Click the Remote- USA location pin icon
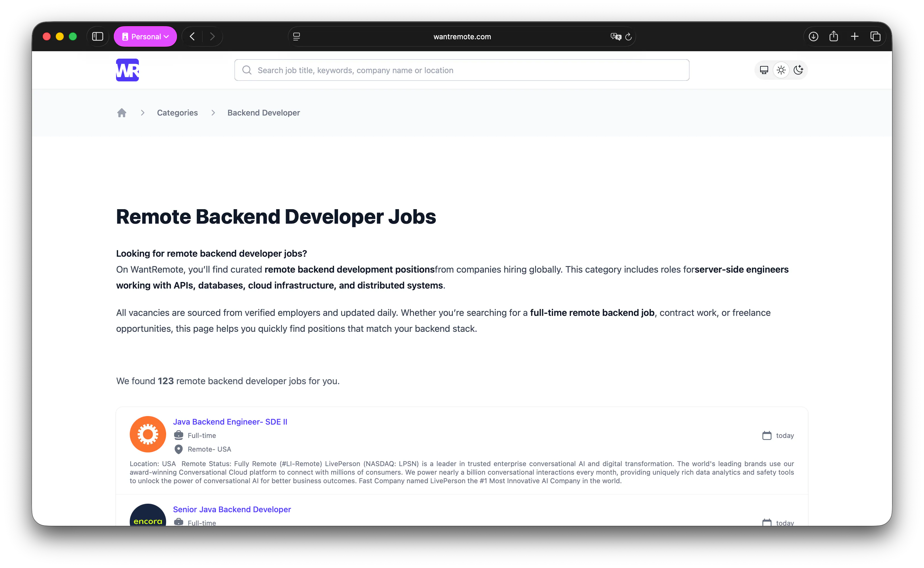924x568 pixels. point(179,449)
